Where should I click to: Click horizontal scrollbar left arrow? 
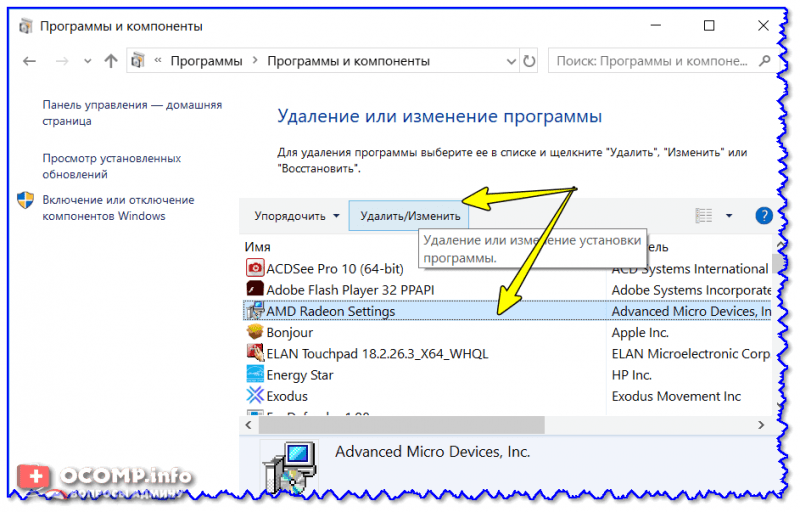click(248, 425)
